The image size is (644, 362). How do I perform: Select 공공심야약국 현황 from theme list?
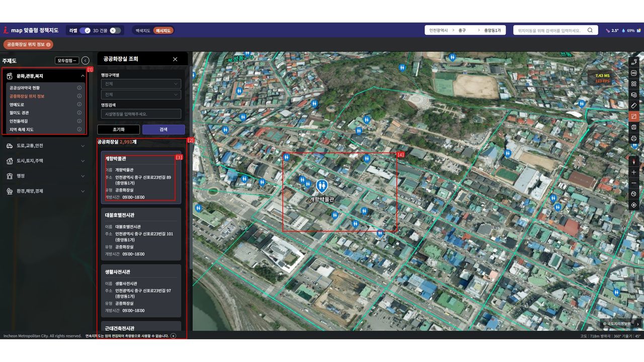click(x=25, y=88)
